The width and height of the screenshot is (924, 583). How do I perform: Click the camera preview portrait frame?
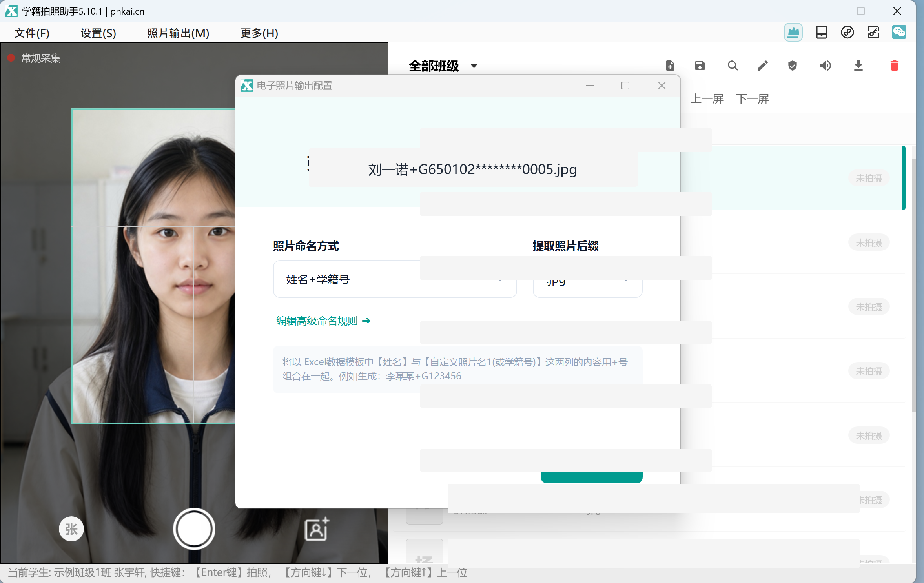pyautogui.click(x=153, y=266)
